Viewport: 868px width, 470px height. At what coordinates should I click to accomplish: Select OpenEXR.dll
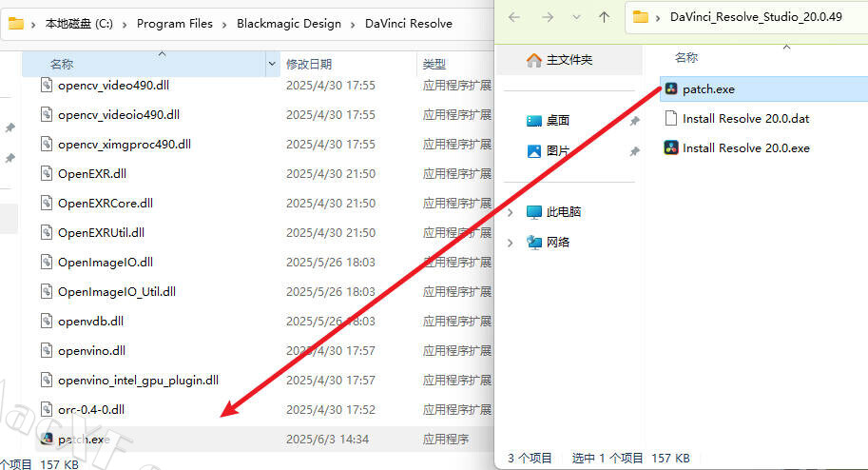[92, 174]
